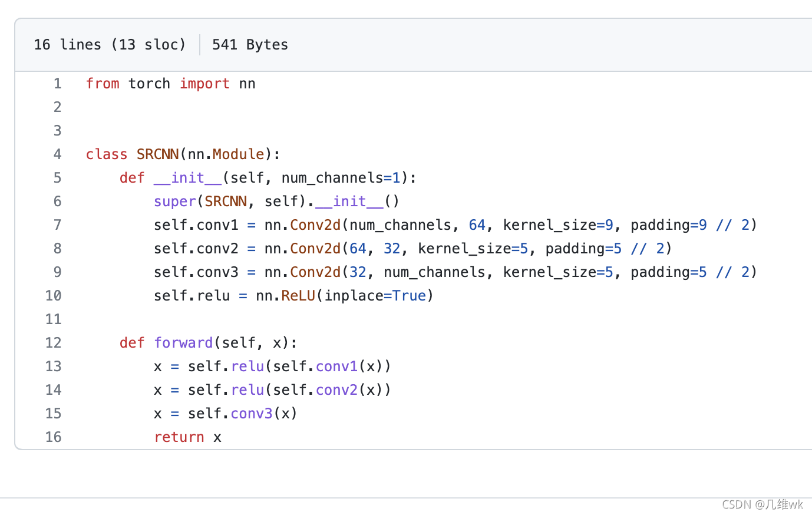Click the 'def forward(self, x):' line
This screenshot has width=812, height=515.
pos(209,343)
